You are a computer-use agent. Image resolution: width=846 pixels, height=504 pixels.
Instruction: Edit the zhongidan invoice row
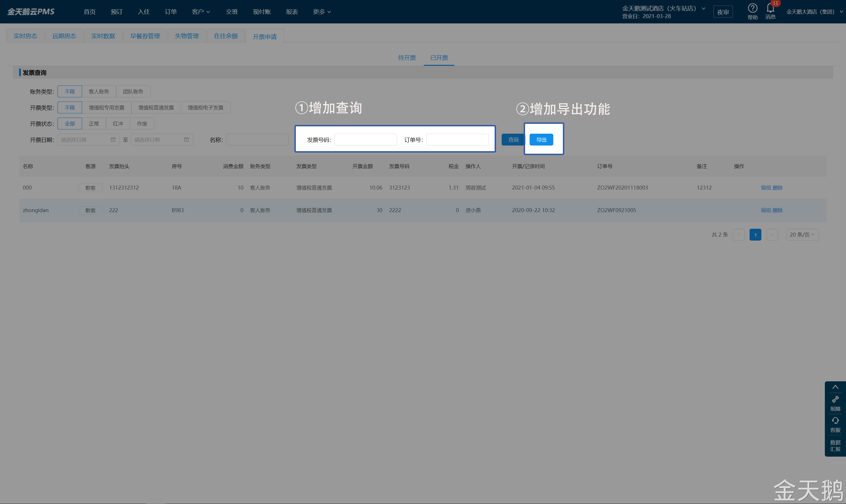pos(766,210)
